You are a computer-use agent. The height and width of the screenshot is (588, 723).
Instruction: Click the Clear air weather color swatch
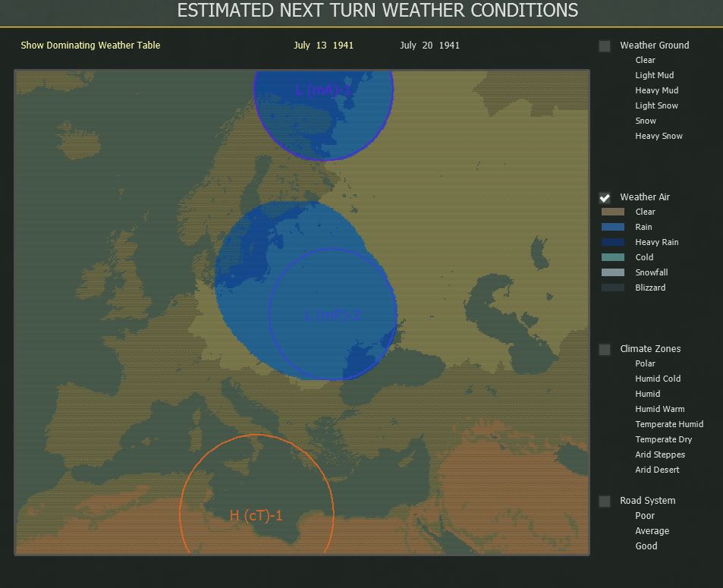tap(613, 212)
